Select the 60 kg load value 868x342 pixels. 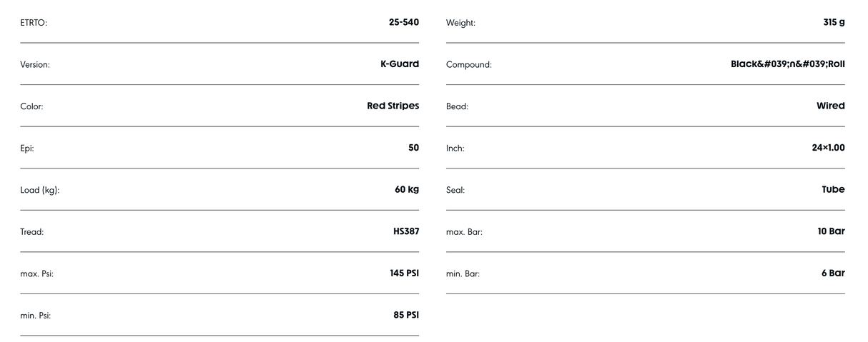pyautogui.click(x=407, y=189)
